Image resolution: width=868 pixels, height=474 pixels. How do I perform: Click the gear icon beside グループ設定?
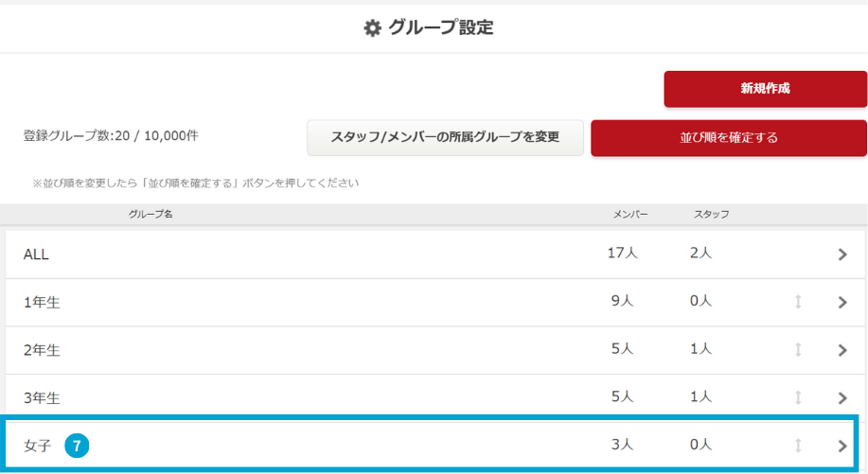coord(373,28)
